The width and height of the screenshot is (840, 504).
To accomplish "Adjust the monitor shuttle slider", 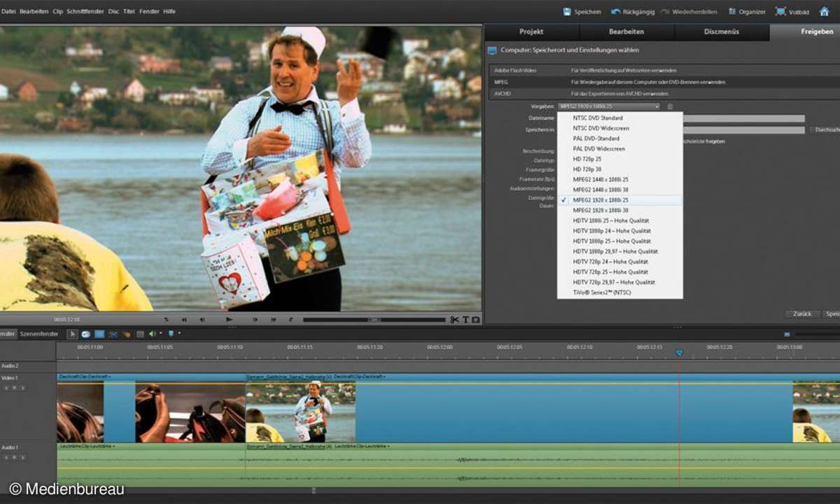I will pos(374,320).
